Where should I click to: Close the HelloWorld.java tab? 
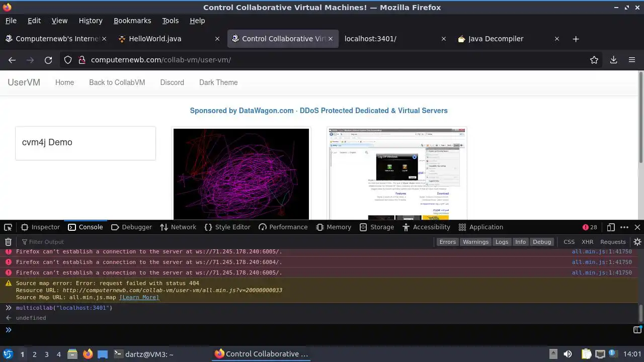(217, 39)
